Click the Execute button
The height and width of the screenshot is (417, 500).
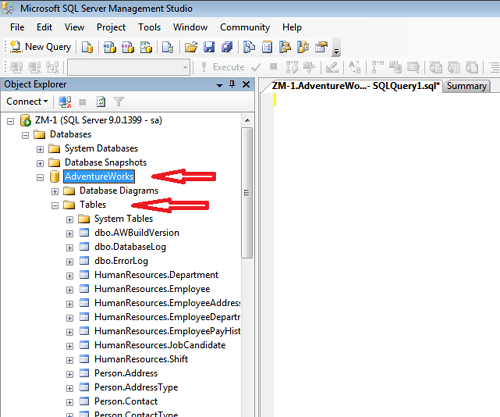tap(223, 67)
